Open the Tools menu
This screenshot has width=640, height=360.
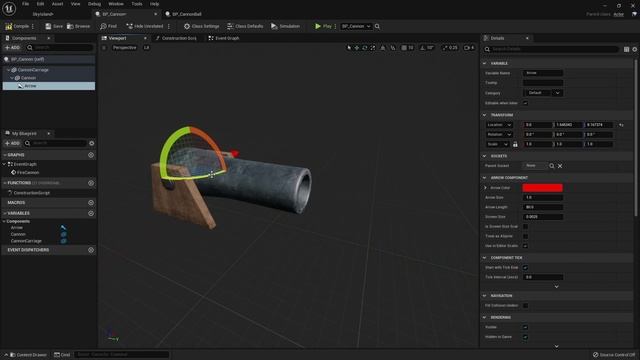pyautogui.click(x=137, y=4)
